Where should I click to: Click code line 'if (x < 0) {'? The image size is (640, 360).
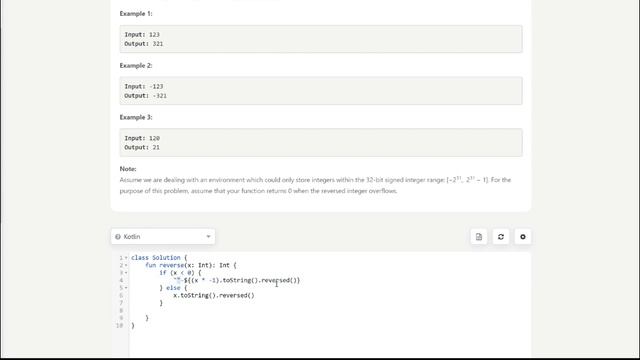(180, 273)
